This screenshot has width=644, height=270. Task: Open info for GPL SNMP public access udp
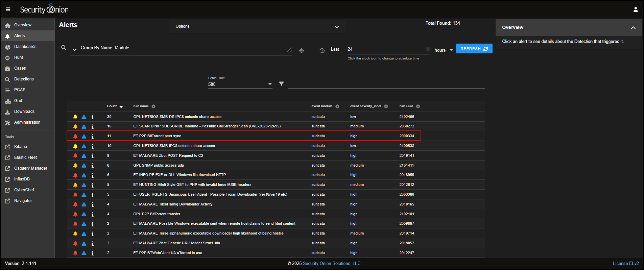(x=93, y=166)
